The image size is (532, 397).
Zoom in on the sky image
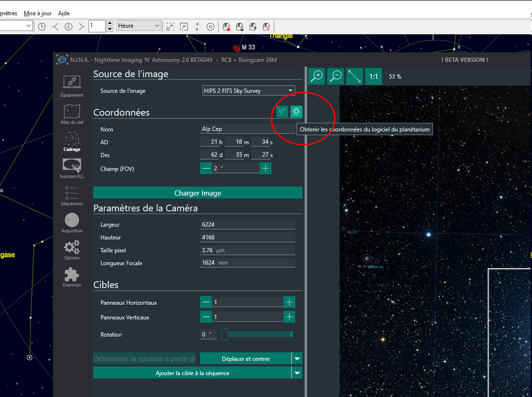click(317, 76)
